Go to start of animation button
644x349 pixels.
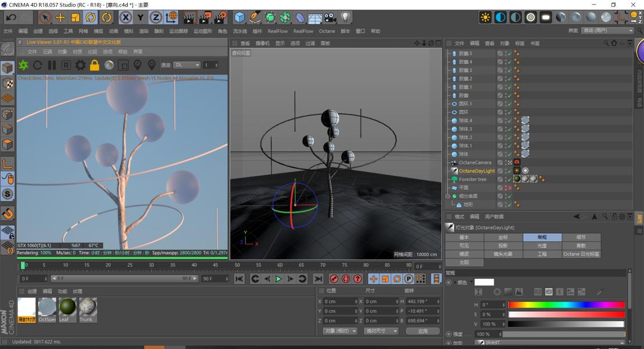pos(239,279)
